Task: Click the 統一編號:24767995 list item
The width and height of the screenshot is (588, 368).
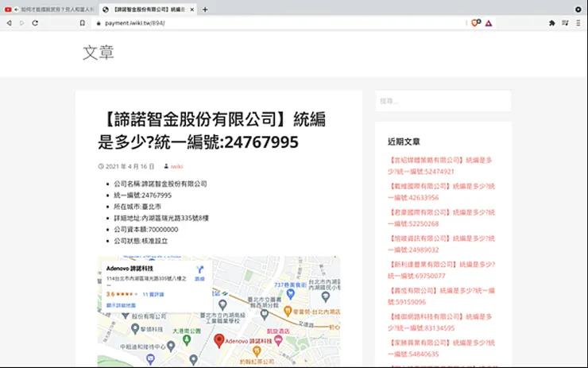Action: (x=142, y=195)
